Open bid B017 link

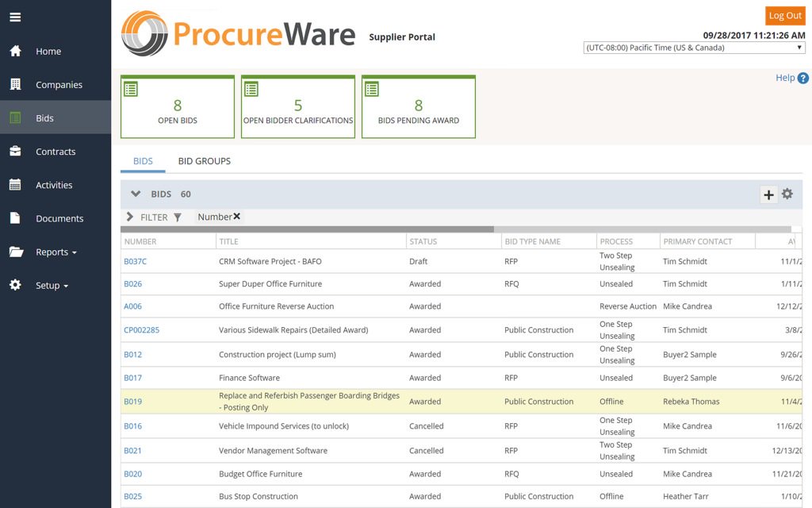click(x=132, y=378)
